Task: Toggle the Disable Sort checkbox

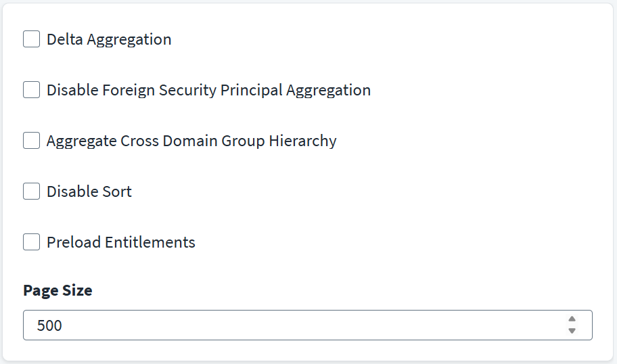Action: 32,191
